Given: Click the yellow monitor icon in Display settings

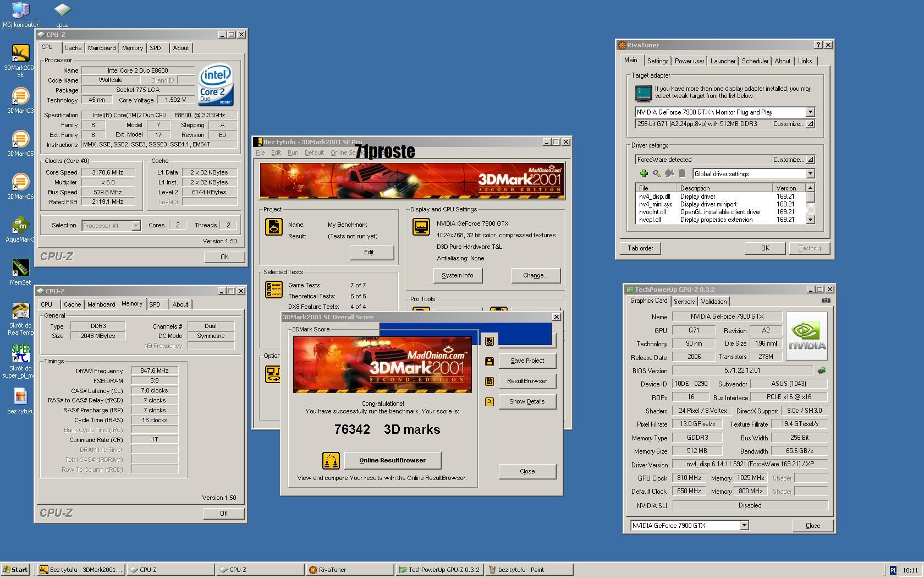Looking at the screenshot, I should pyautogui.click(x=421, y=226).
